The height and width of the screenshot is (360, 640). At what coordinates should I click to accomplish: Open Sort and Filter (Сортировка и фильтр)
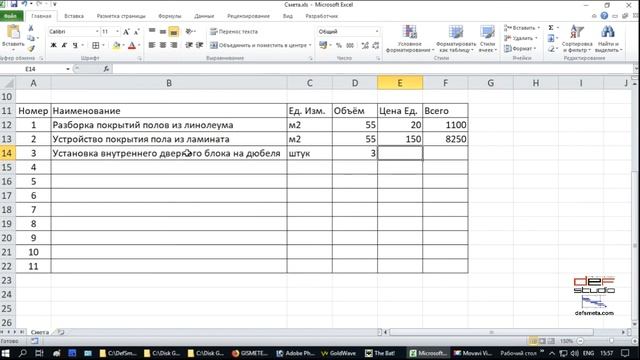coord(576,38)
